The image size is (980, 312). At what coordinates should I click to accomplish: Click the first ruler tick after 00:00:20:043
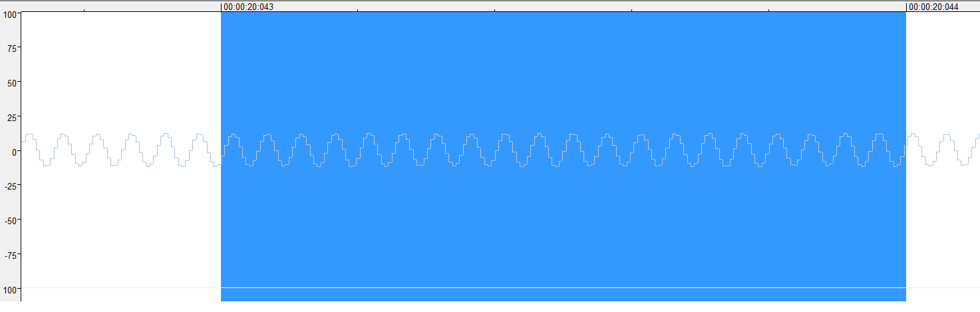pyautogui.click(x=358, y=10)
